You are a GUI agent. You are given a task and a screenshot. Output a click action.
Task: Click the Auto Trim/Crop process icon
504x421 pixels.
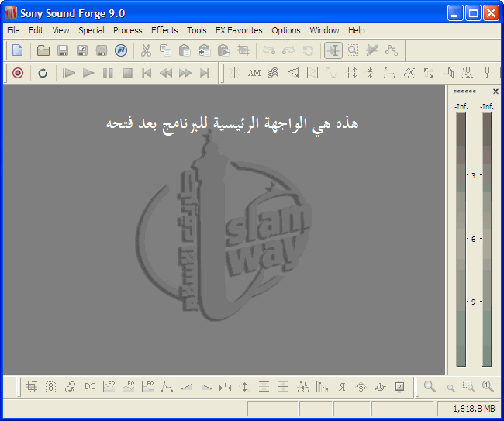(32, 387)
